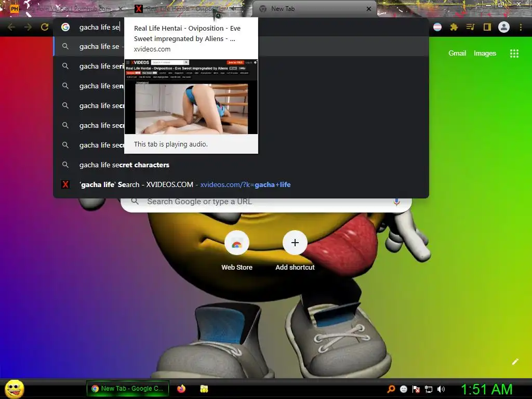This screenshot has width=532, height=399.
Task: Click the red X favicon in the history suggestion row
Action: coord(65,184)
